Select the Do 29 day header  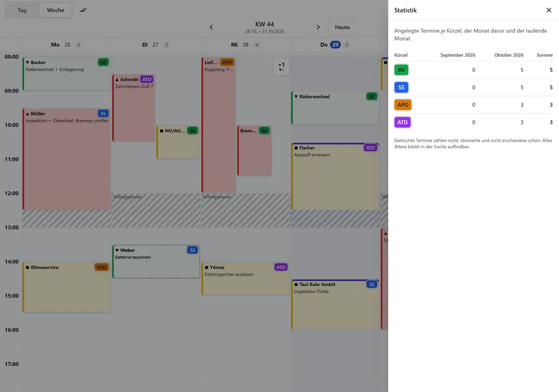[335, 45]
